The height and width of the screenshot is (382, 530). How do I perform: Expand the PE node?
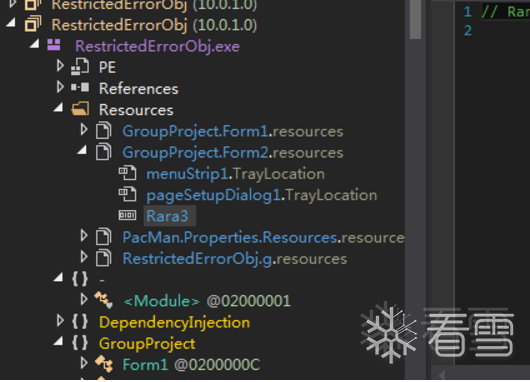point(60,66)
